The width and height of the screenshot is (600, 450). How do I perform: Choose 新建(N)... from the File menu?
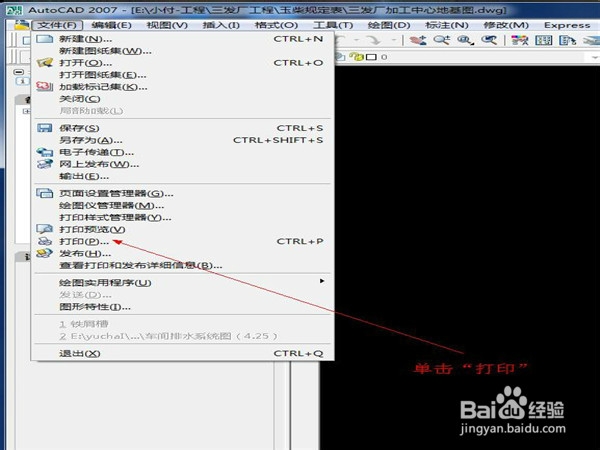point(183,39)
